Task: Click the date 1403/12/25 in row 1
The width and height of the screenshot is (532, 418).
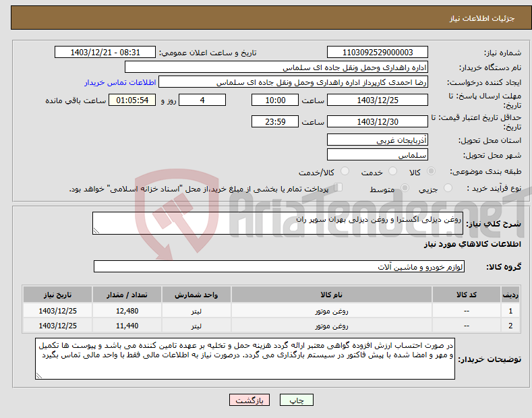Action: pyautogui.click(x=58, y=311)
